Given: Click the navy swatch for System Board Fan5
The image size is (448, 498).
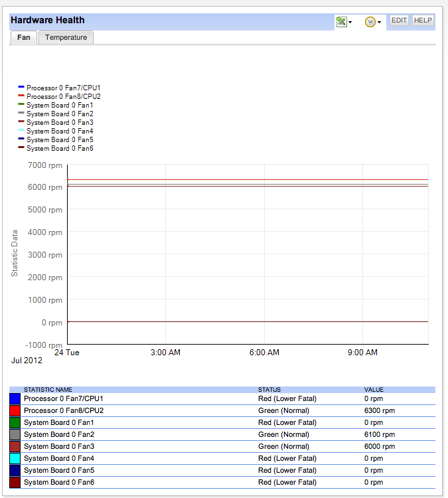Looking at the screenshot, I should pos(15,470).
